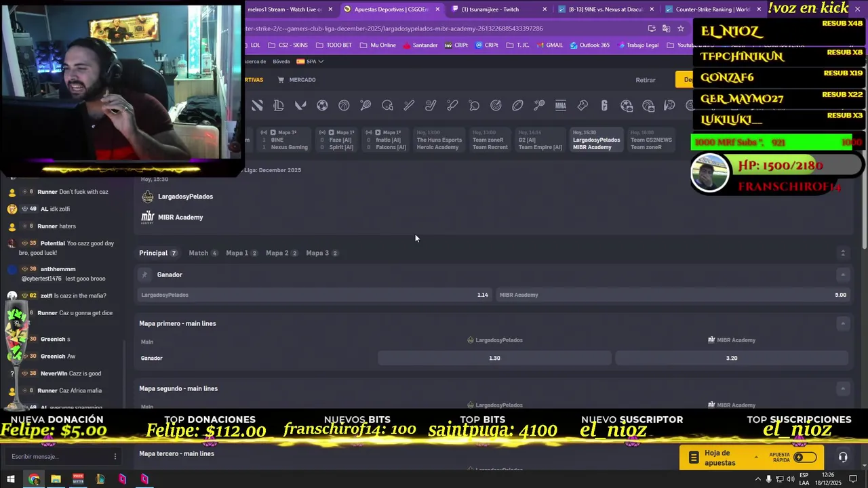
Task: Bookmark this page with the star icon
Action: pyautogui.click(x=681, y=28)
